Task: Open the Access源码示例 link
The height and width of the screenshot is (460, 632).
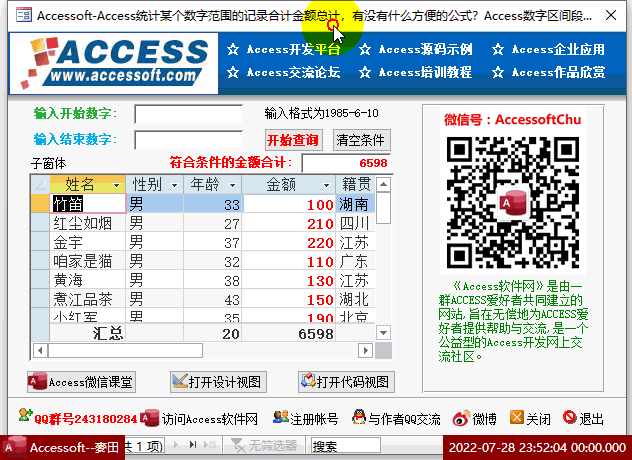Action: pyautogui.click(x=426, y=49)
